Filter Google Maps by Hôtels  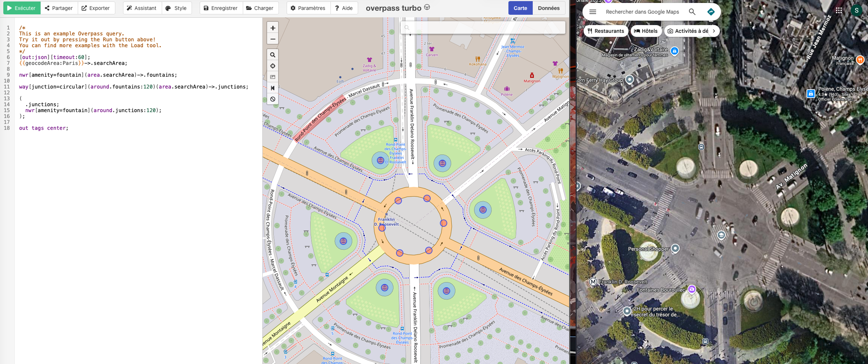(646, 31)
